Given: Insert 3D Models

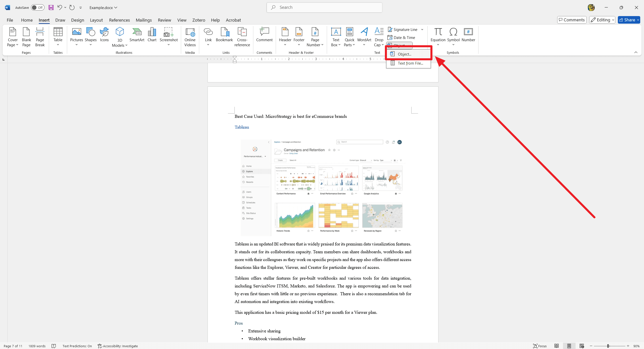Looking at the screenshot, I should 120,37.
